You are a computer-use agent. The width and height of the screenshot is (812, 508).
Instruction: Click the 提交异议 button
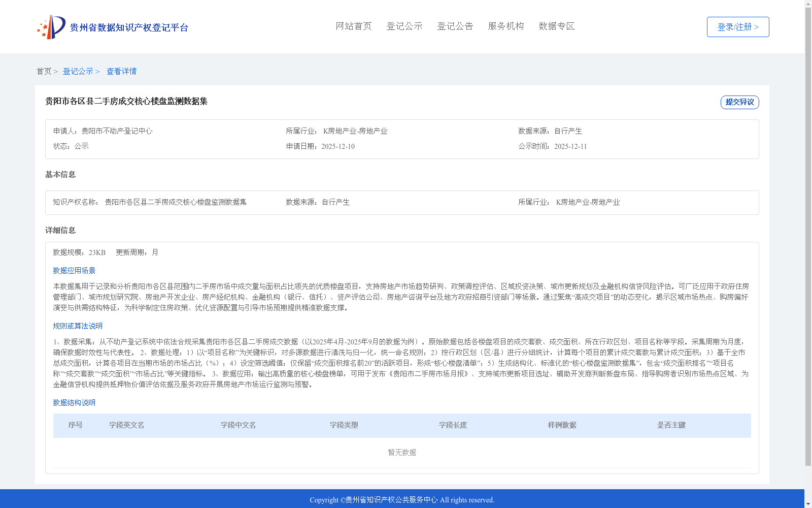pos(739,102)
